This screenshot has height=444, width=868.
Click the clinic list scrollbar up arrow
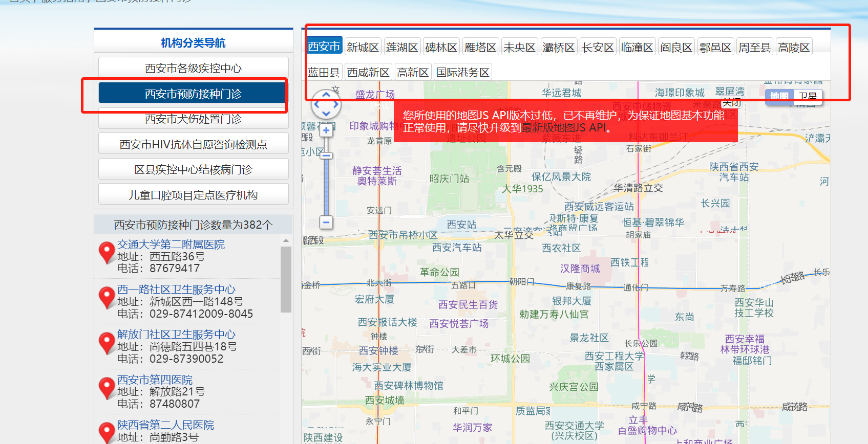(x=286, y=240)
